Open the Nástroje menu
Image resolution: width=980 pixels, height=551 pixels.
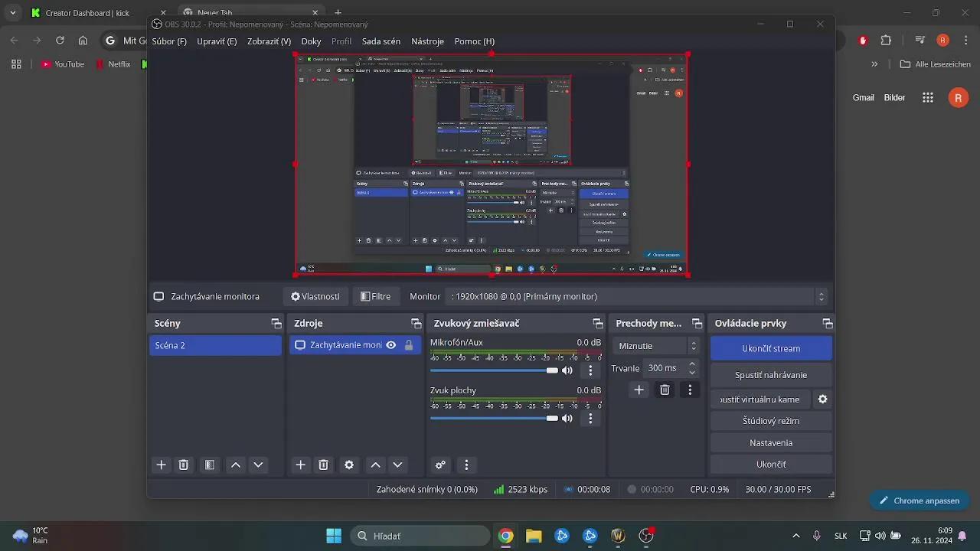coord(427,41)
